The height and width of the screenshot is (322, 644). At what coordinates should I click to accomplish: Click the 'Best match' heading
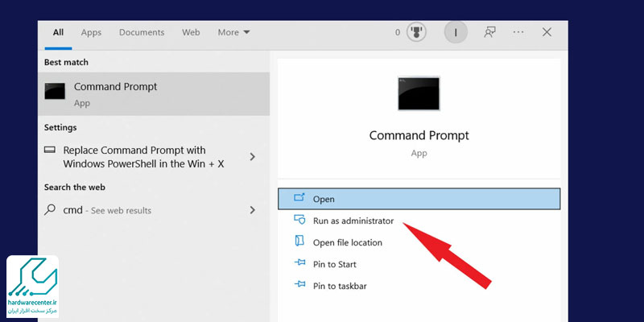point(66,63)
